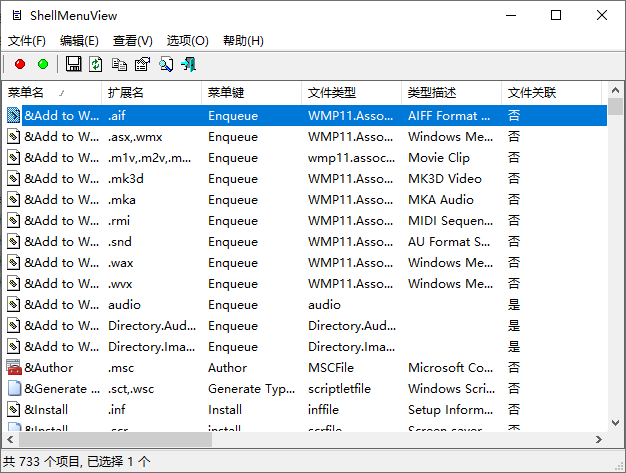Click the horizontal scrollbar right arrow

click(599, 439)
